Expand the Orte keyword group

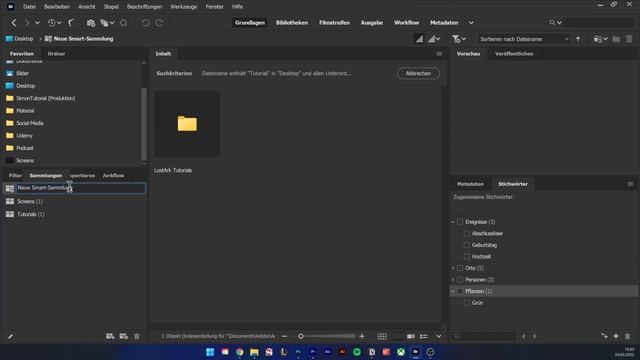click(453, 268)
